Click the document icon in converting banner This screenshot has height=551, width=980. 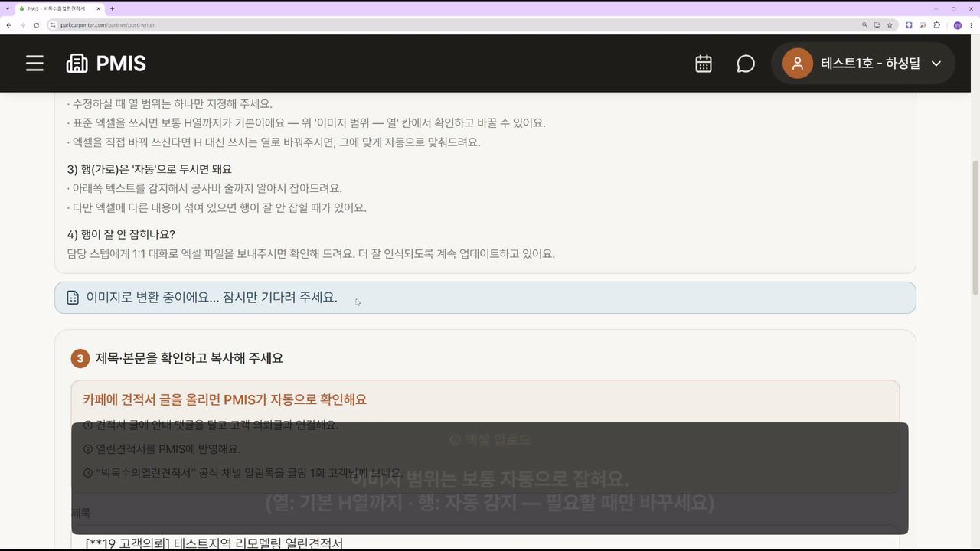[x=73, y=298]
